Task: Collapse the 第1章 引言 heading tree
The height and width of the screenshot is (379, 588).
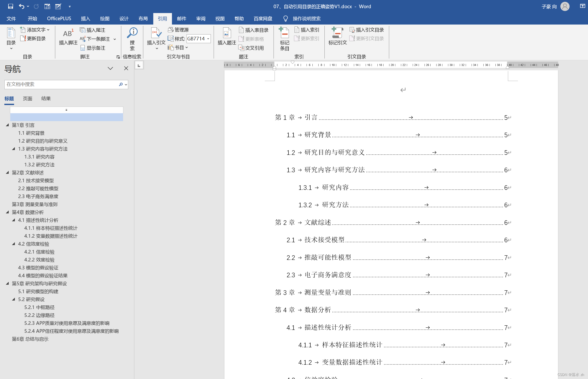Action: tap(7, 125)
